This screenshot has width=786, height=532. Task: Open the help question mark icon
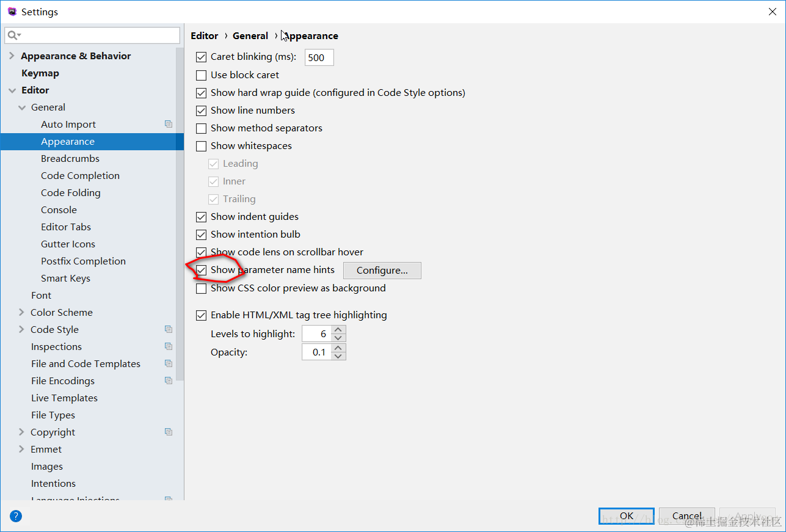click(16, 516)
